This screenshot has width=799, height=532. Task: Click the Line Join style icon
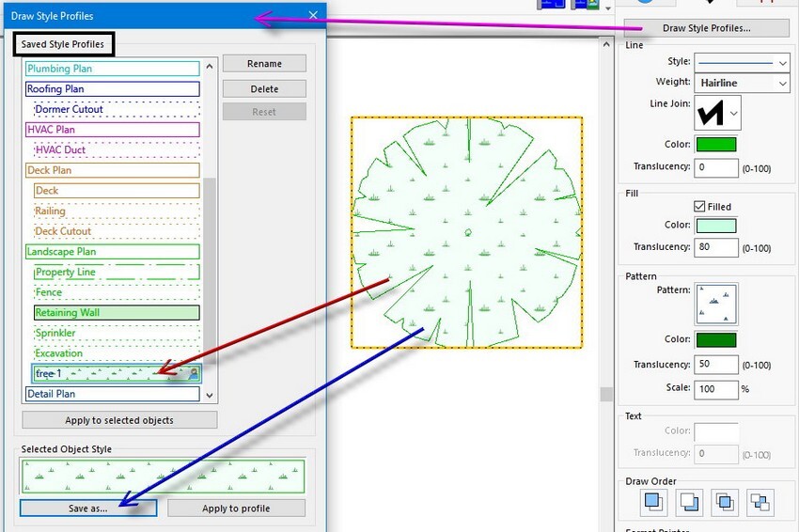pos(717,113)
